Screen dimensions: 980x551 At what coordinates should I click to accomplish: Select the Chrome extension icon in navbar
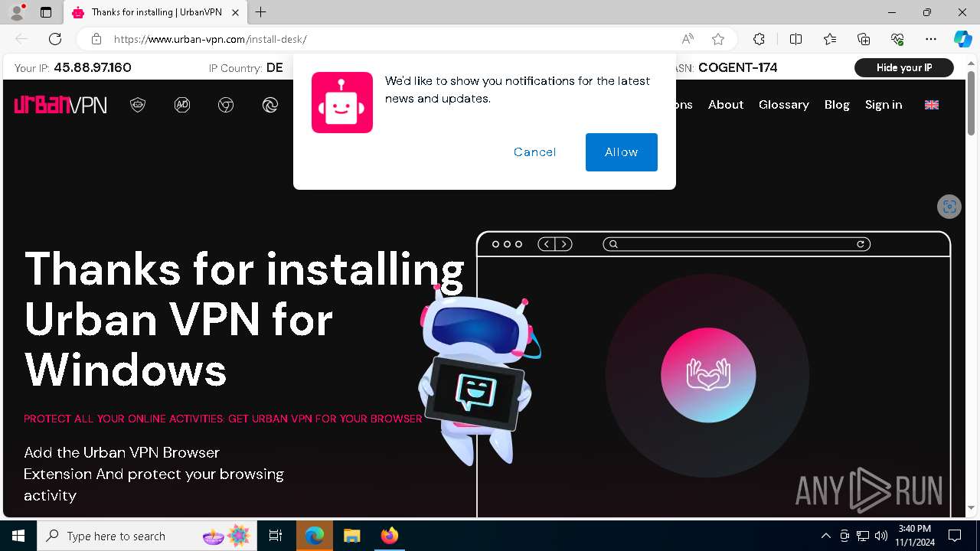pyautogui.click(x=226, y=105)
